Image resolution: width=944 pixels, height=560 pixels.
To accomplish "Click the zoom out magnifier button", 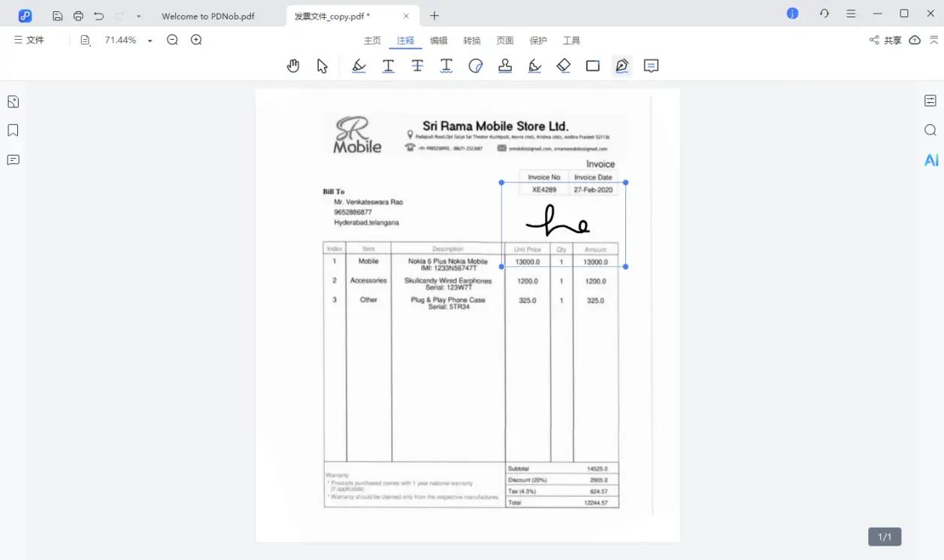I will (172, 41).
